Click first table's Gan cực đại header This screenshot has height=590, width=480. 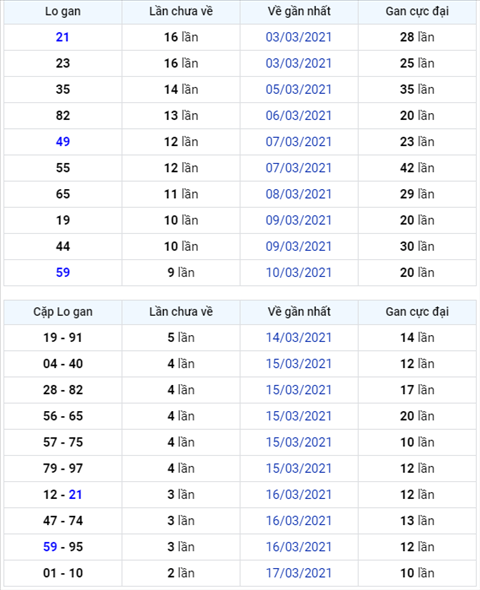417,11
